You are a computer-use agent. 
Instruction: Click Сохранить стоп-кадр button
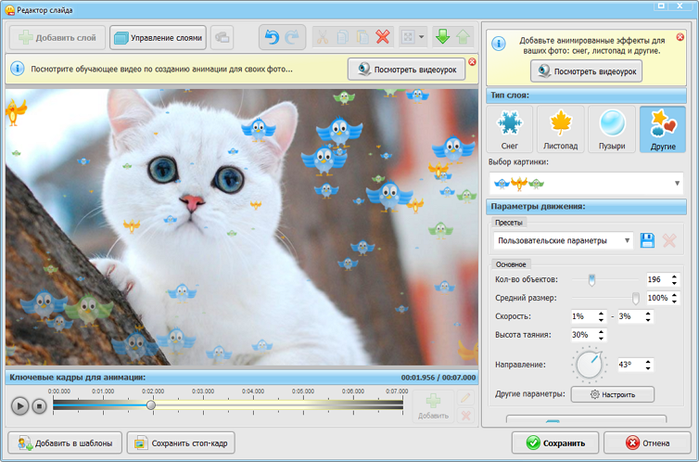pyautogui.click(x=181, y=443)
